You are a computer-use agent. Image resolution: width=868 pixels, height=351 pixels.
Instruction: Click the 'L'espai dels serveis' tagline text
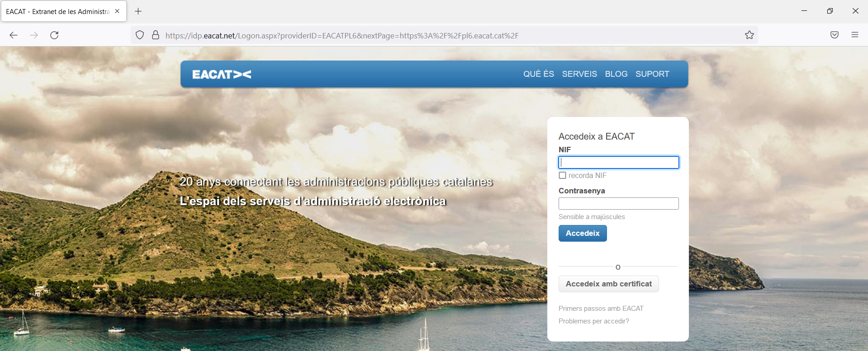point(313,201)
